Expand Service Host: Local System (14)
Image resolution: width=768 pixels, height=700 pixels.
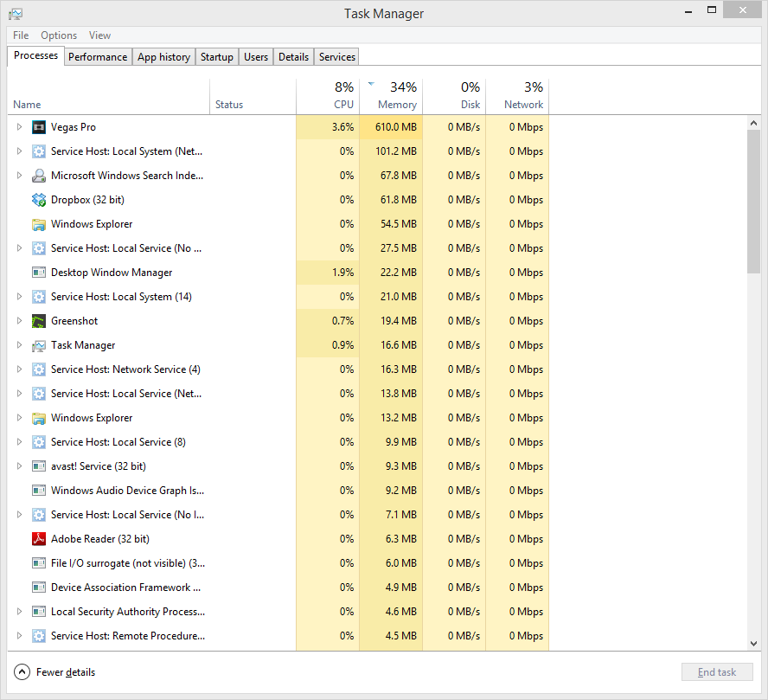click(x=20, y=297)
